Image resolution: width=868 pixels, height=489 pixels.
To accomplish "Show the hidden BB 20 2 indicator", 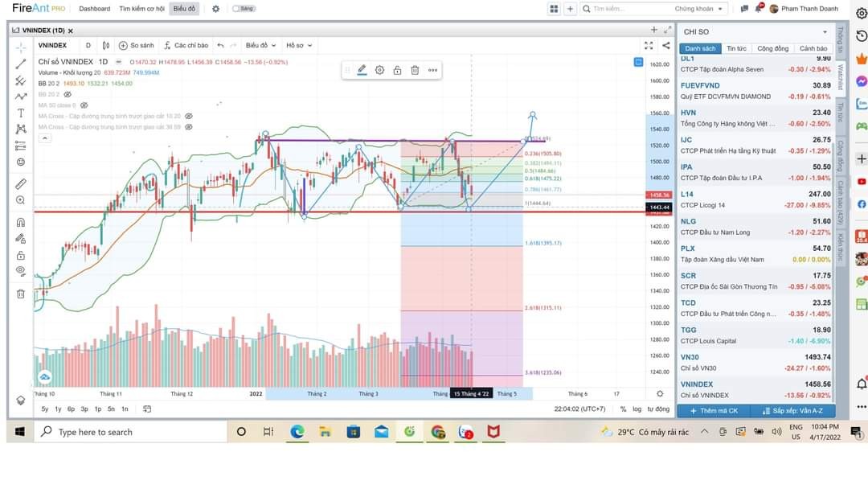I will (68, 94).
